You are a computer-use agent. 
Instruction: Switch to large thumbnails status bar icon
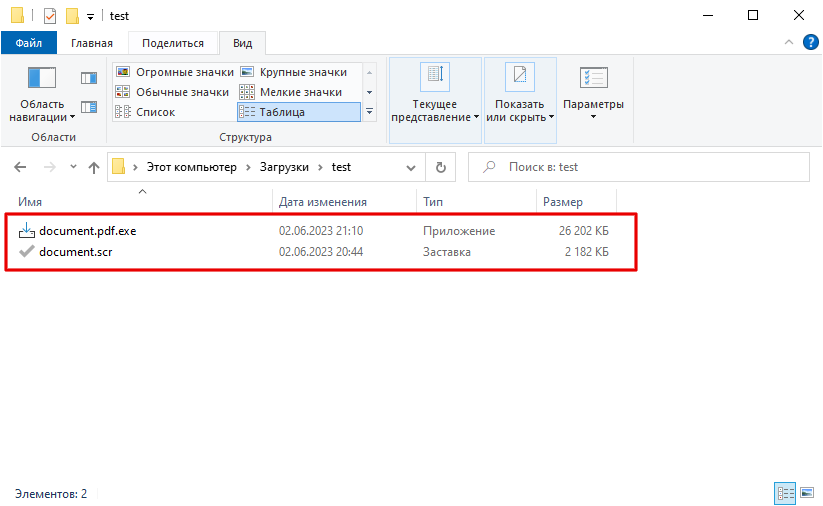click(x=807, y=493)
